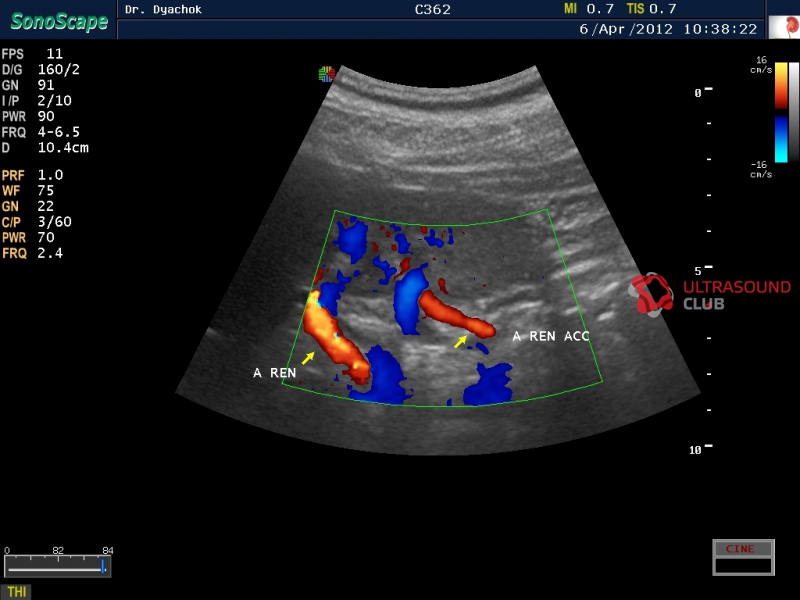The width and height of the screenshot is (800, 600).
Task: Click the C/P 3/60 parameter
Action: click(x=36, y=222)
